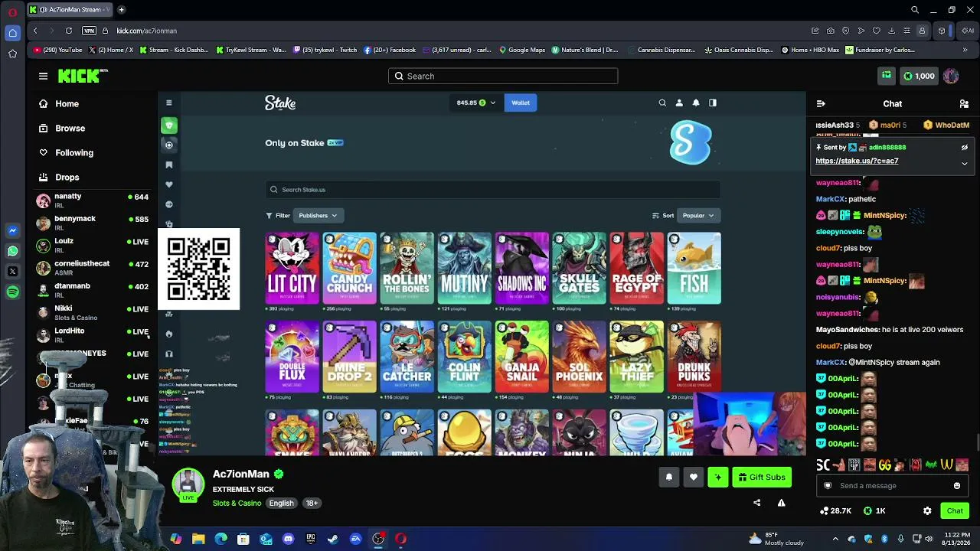Image resolution: width=980 pixels, height=551 pixels.
Task: Show hidden system tray icons
Action: pyautogui.click(x=835, y=539)
